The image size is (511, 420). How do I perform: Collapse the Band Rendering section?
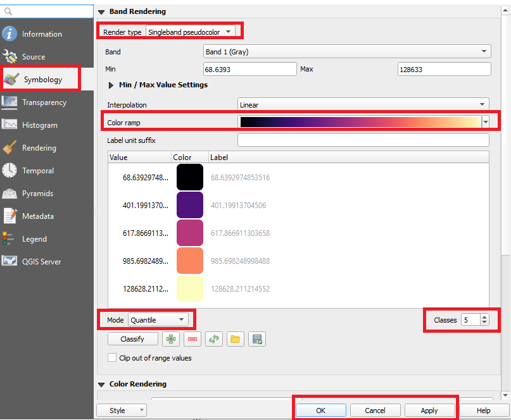101,12
